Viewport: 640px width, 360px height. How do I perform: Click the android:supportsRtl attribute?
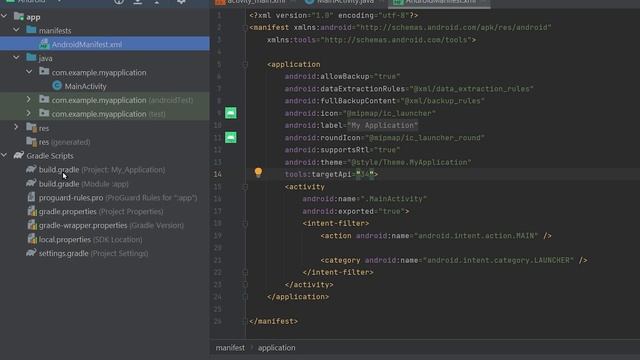click(x=327, y=150)
